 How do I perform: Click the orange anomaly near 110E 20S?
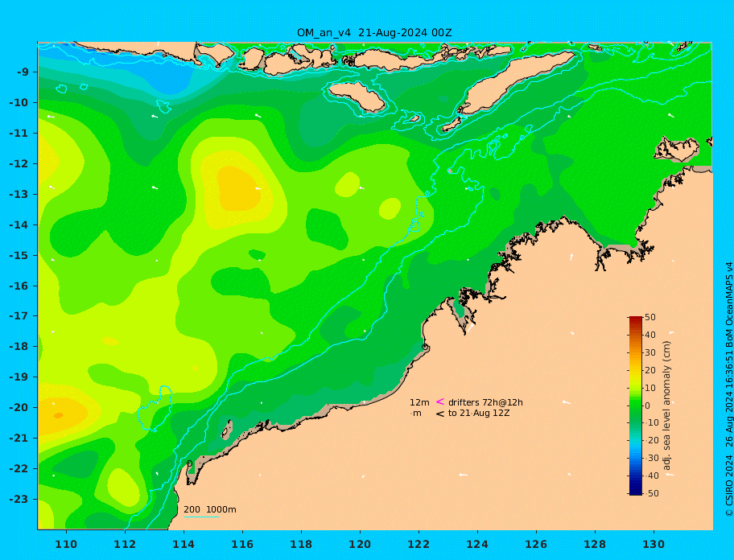pos(61,414)
